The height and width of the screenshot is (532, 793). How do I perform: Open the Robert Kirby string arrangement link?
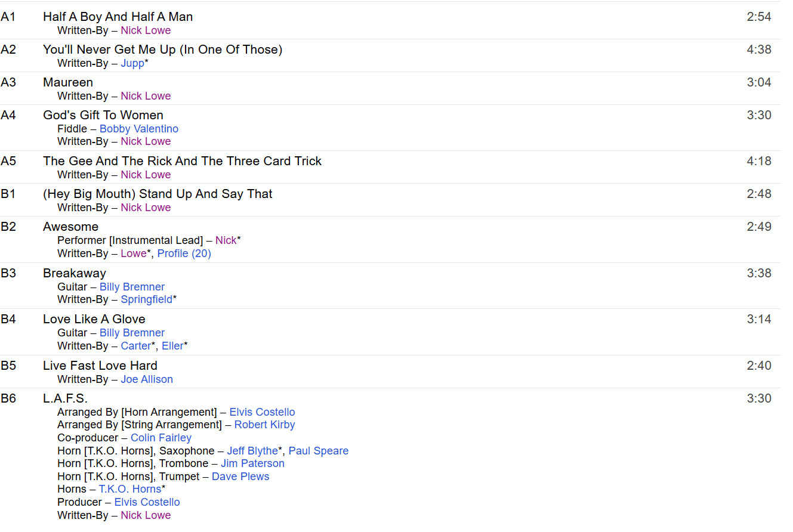[264, 425]
